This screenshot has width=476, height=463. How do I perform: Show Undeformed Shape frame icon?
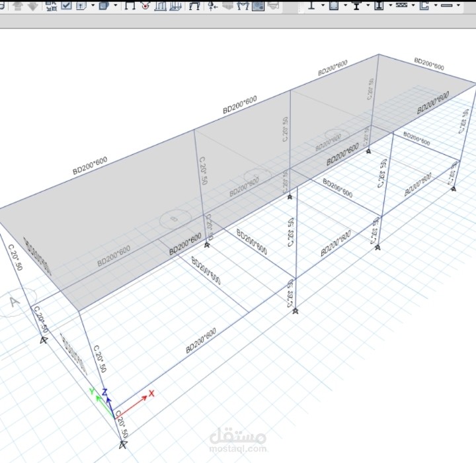tap(130, 5)
